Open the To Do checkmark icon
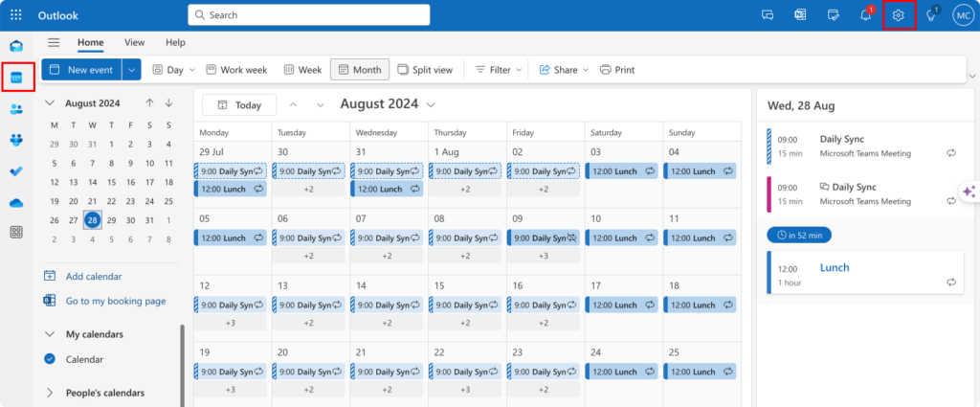 coord(16,171)
